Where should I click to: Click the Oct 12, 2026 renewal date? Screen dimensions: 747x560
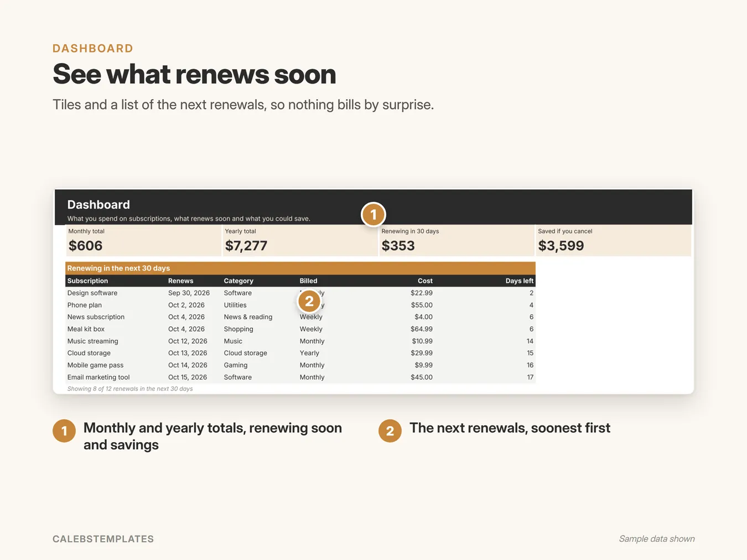[x=188, y=341]
